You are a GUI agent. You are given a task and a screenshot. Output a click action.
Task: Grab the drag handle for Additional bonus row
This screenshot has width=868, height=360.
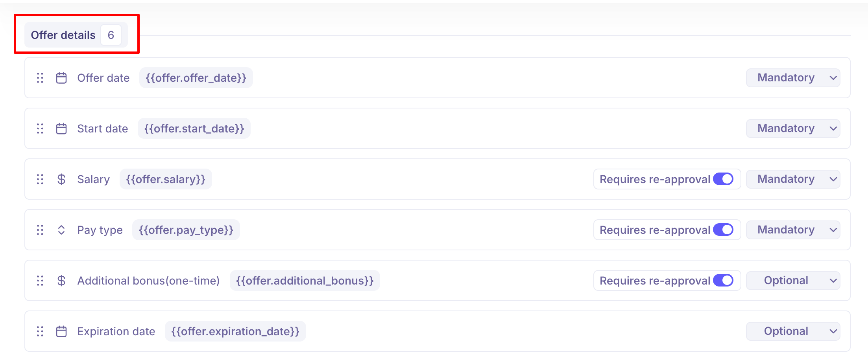pyautogui.click(x=40, y=281)
